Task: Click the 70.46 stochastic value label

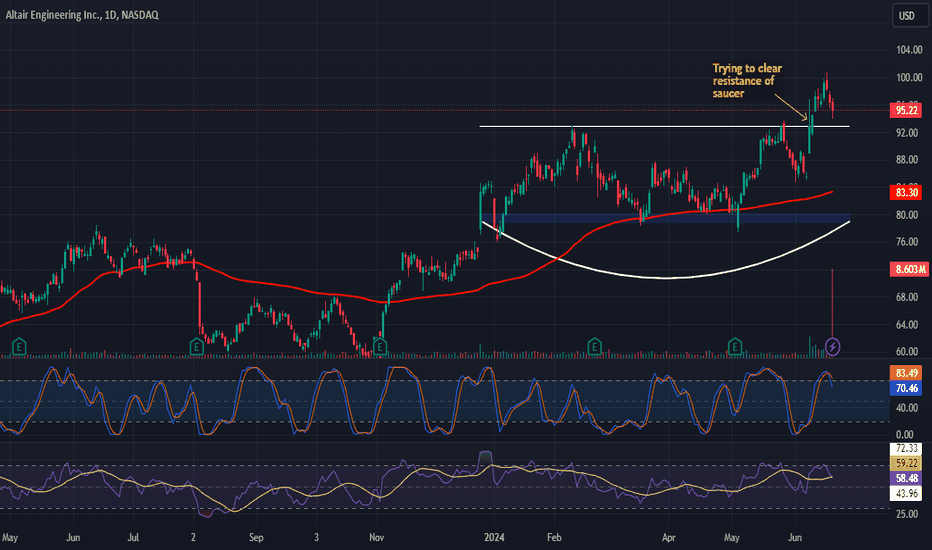Action: click(906, 388)
